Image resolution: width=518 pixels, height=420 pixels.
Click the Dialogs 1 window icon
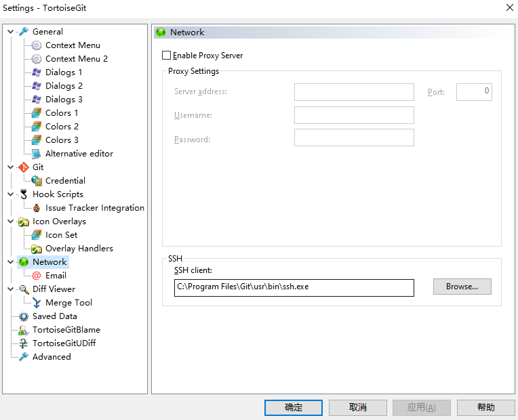pyautogui.click(x=37, y=72)
